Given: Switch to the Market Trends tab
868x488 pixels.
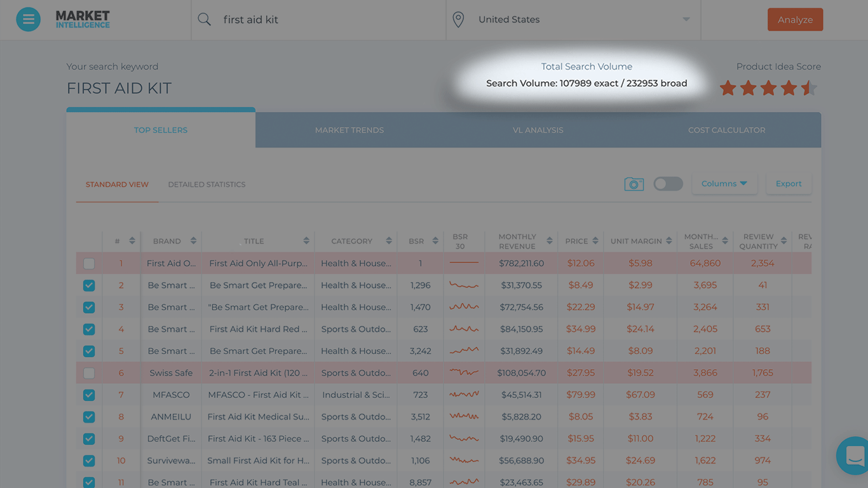Looking at the screenshot, I should 349,130.
